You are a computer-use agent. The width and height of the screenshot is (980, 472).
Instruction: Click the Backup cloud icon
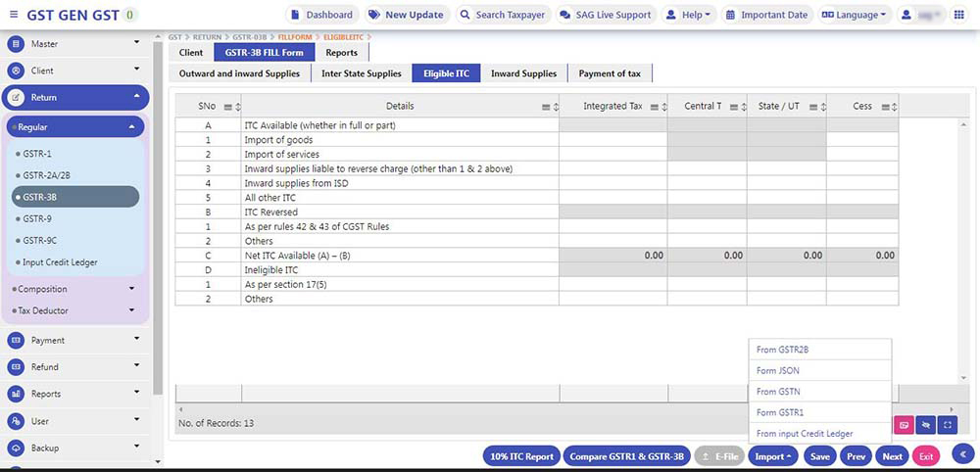[x=16, y=448]
